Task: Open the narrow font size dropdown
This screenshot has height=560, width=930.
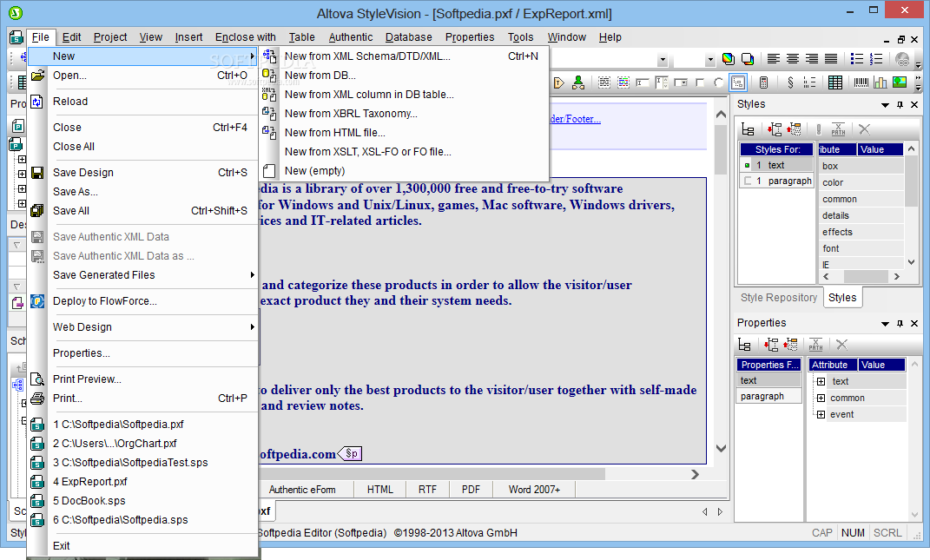Action: pos(710,59)
